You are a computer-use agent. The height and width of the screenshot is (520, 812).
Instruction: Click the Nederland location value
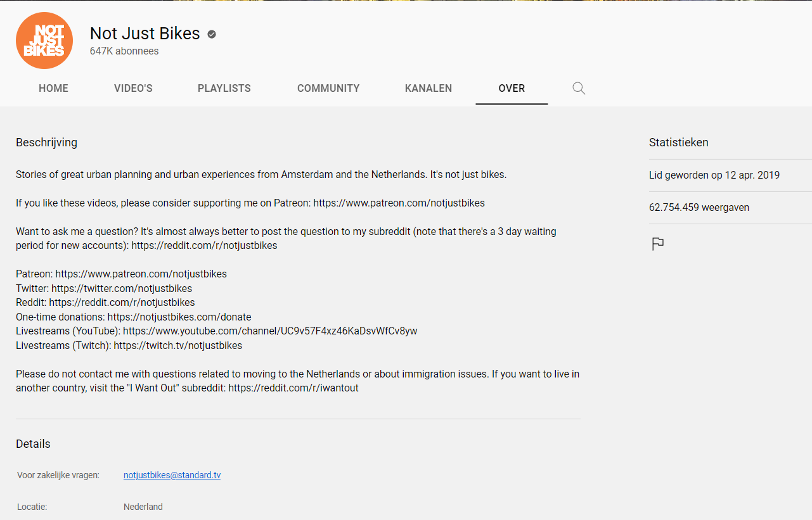(x=143, y=507)
